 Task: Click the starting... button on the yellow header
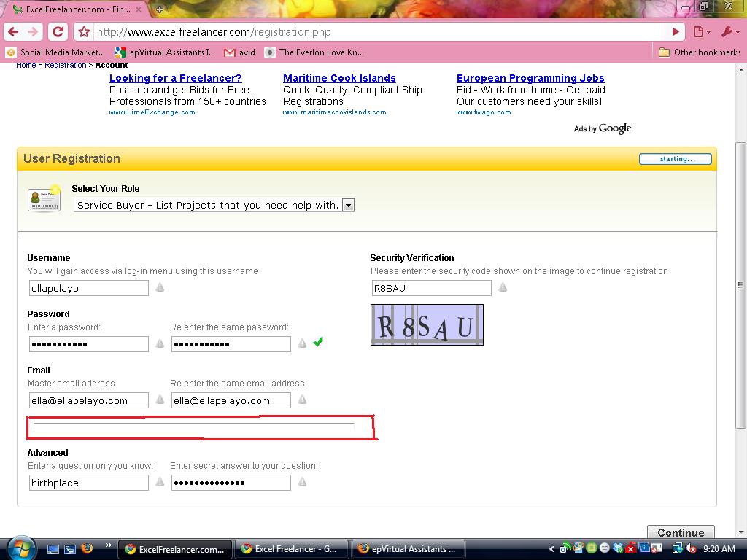pyautogui.click(x=675, y=158)
